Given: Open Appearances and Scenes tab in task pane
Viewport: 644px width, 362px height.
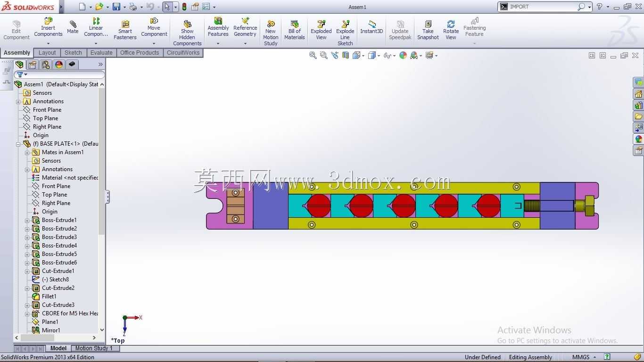Looking at the screenshot, I should (x=638, y=139).
